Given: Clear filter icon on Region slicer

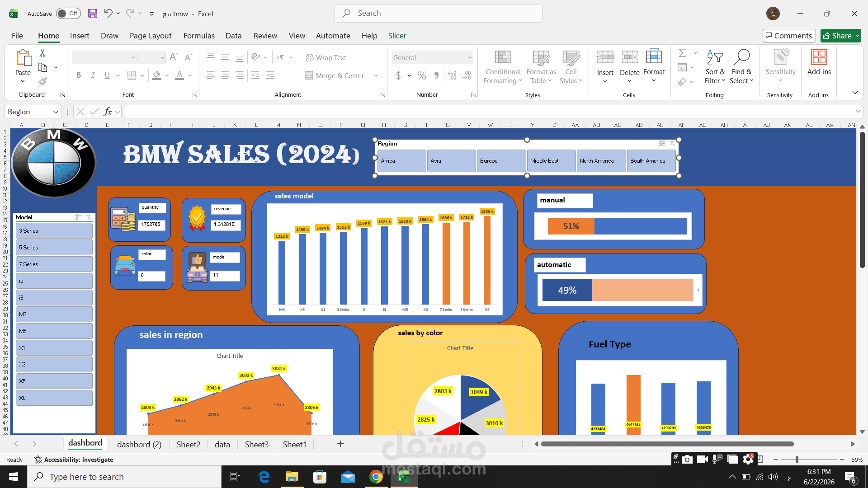Looking at the screenshot, I should (x=672, y=143).
